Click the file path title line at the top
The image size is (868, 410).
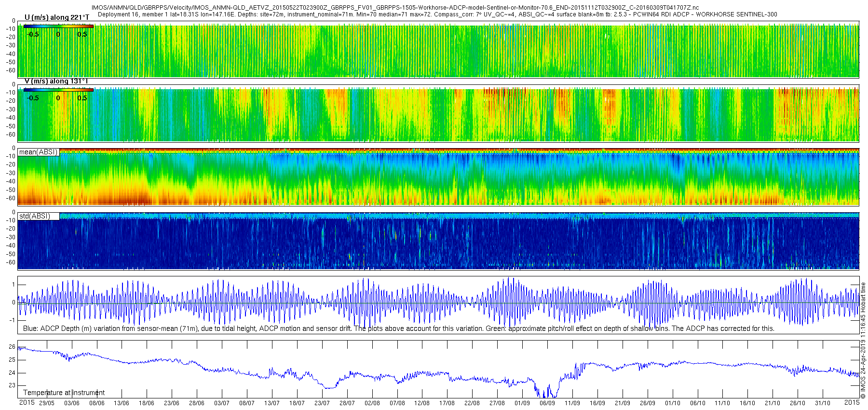point(395,8)
